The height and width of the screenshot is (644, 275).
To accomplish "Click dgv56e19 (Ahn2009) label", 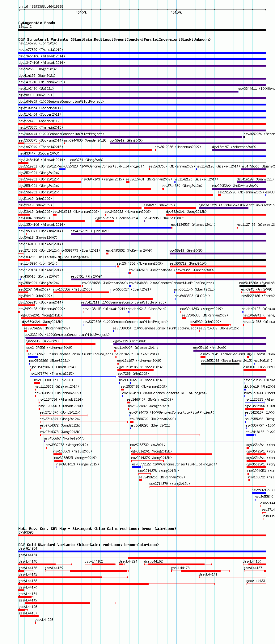I will (126, 140).
